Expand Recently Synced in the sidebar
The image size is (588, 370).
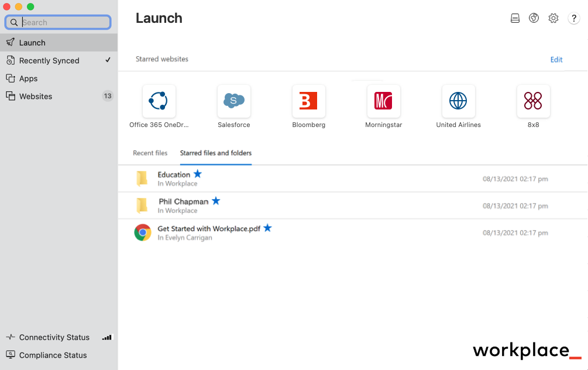[50, 60]
